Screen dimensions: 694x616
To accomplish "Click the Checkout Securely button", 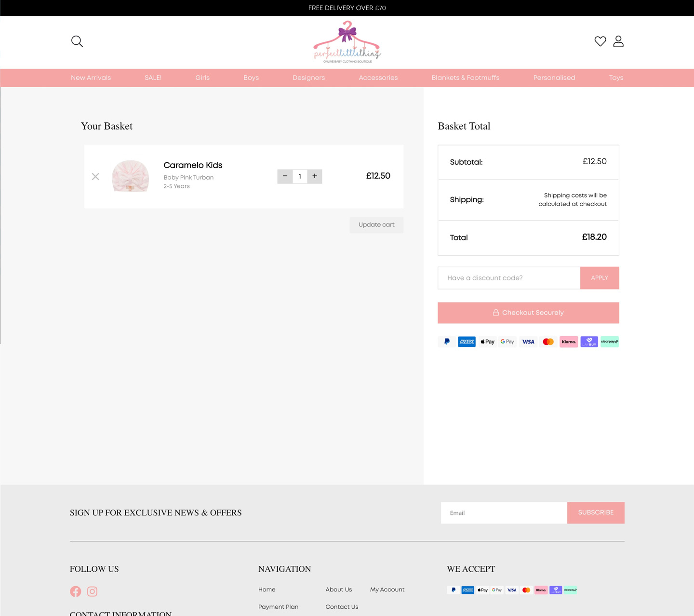I will pos(528,313).
